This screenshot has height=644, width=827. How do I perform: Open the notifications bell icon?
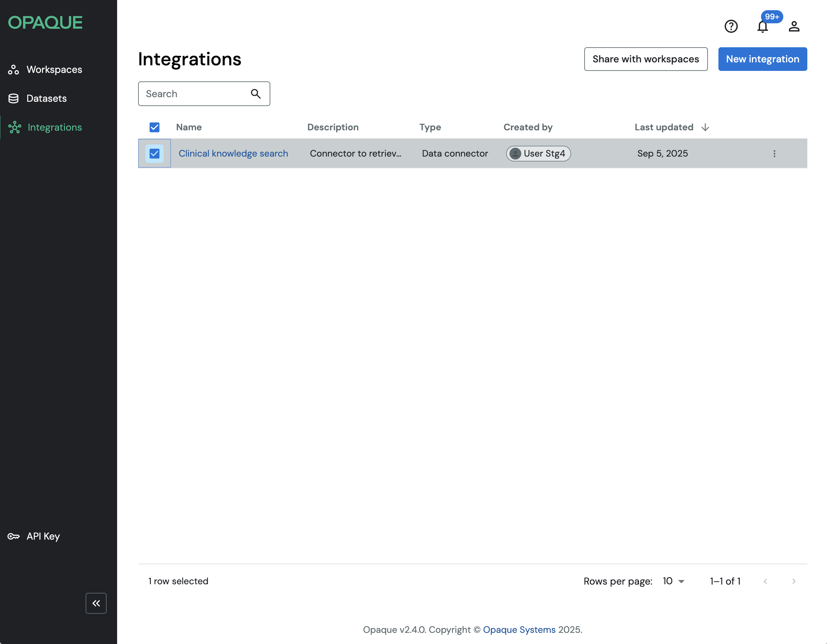click(x=762, y=27)
